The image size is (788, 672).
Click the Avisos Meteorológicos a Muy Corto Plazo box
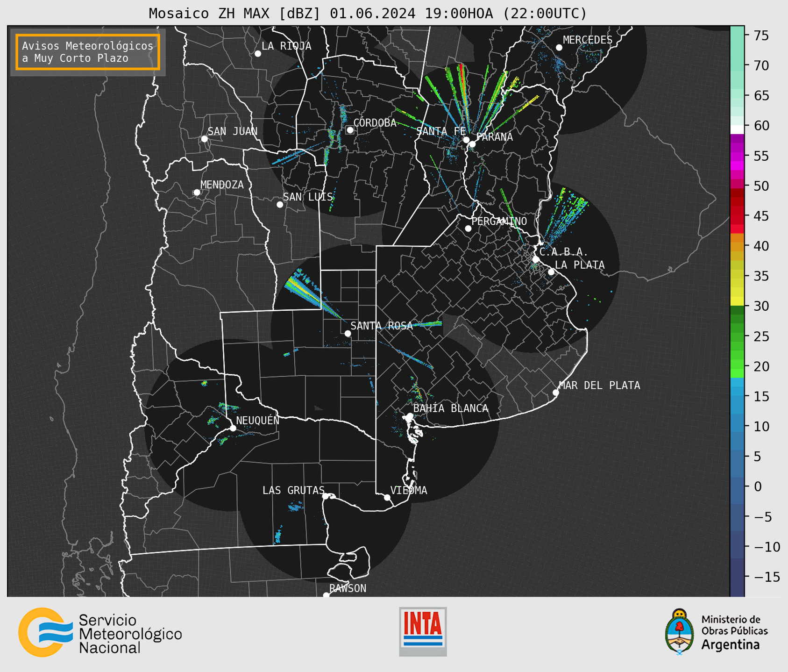88,52
